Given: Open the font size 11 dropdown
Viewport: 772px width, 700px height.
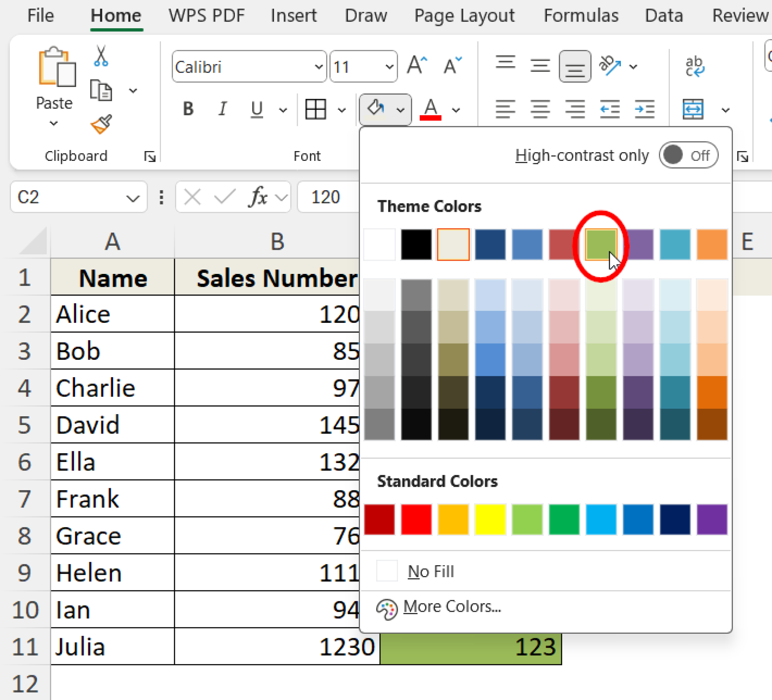Looking at the screenshot, I should pyautogui.click(x=389, y=67).
